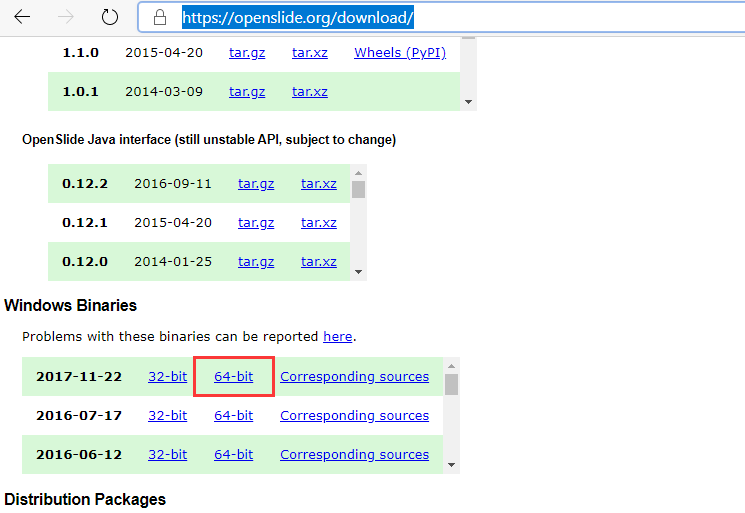
Task: Open Corresponding sources for 2017-11-22
Action: tap(354, 376)
